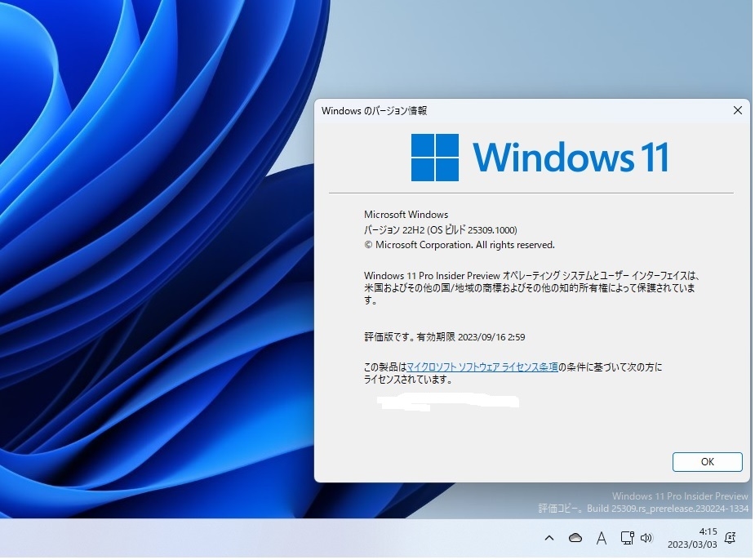Click the Windows 11 logo image
The width and height of the screenshot is (755, 560).
540,158
